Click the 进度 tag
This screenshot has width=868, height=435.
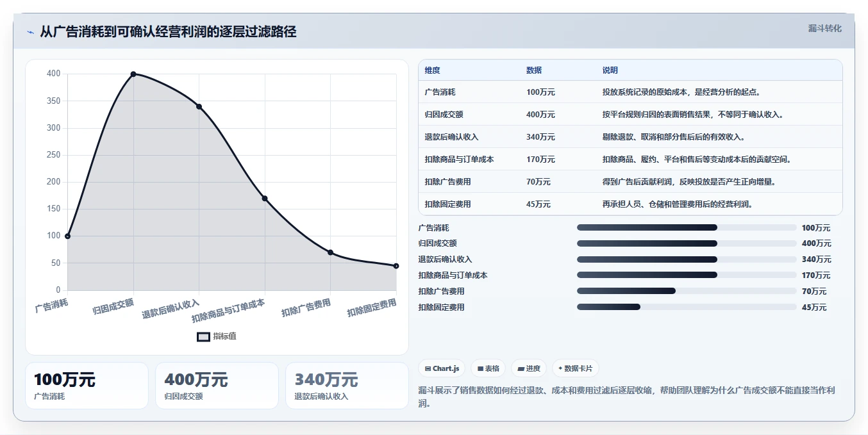point(529,368)
